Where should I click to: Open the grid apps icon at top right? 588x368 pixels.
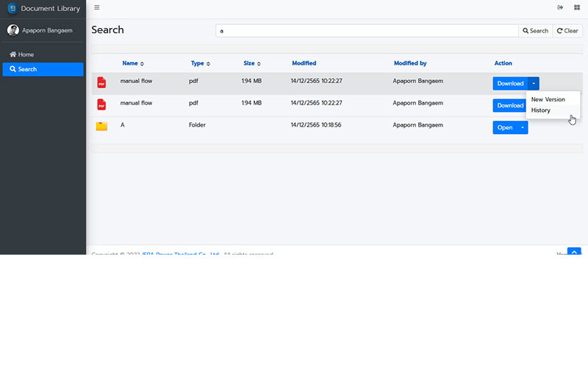tap(577, 7)
